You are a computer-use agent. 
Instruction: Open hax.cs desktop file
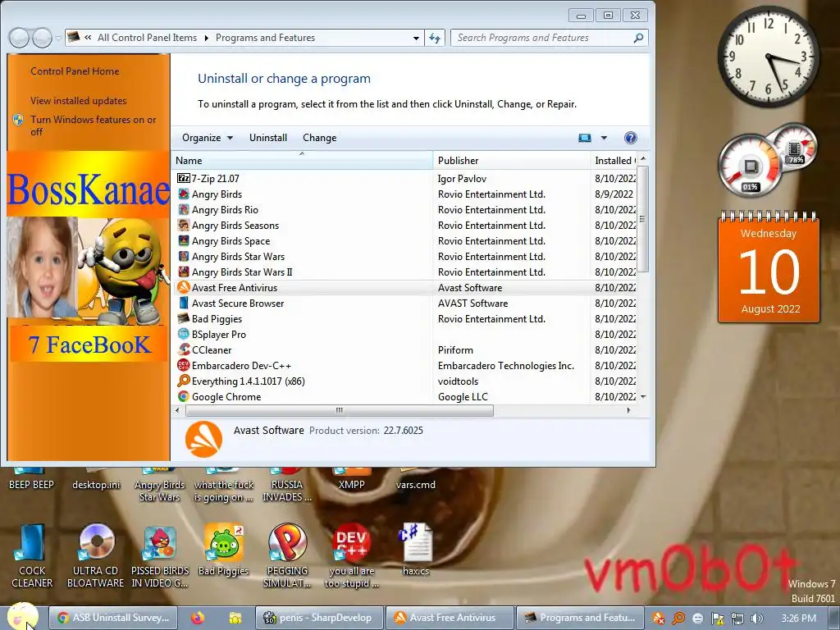[416, 550]
